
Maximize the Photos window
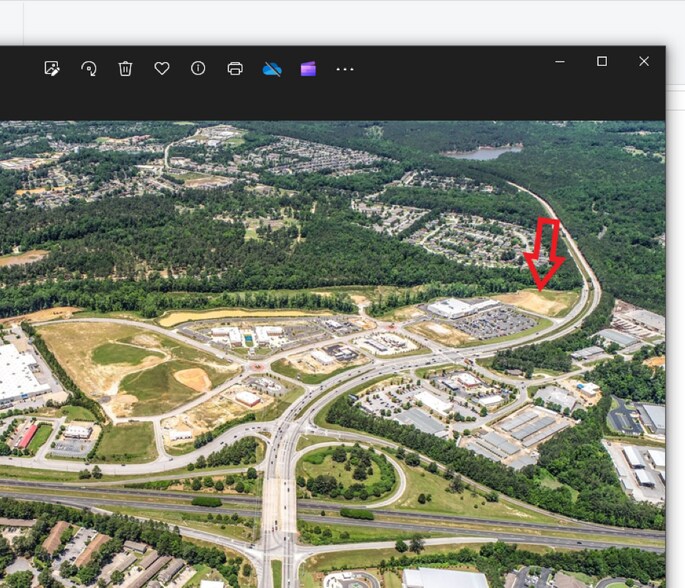[602, 61]
